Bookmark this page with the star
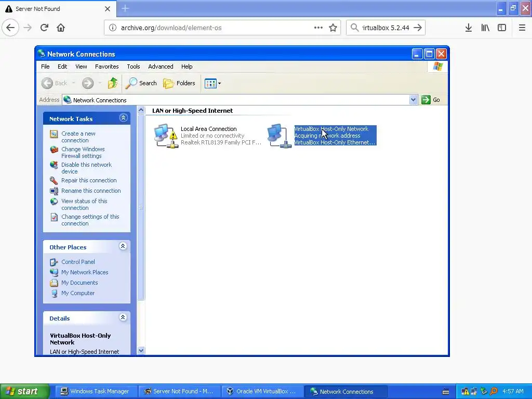Viewport: 532px width, 399px height. (333, 28)
